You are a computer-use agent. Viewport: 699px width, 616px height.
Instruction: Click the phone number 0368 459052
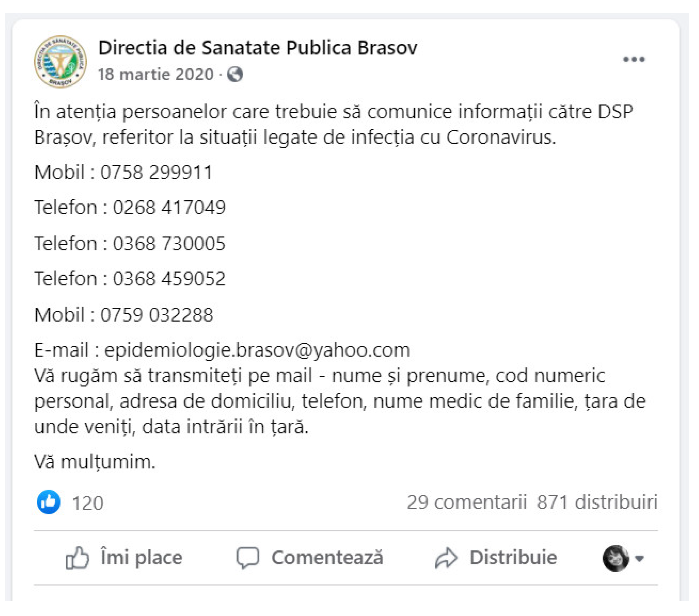point(169,278)
